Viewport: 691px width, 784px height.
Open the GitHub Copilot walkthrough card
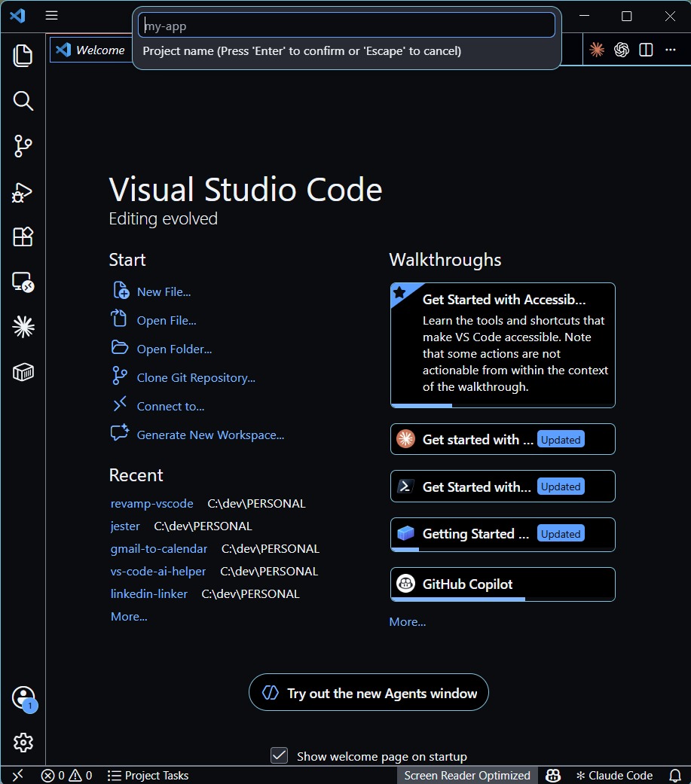[x=503, y=584]
